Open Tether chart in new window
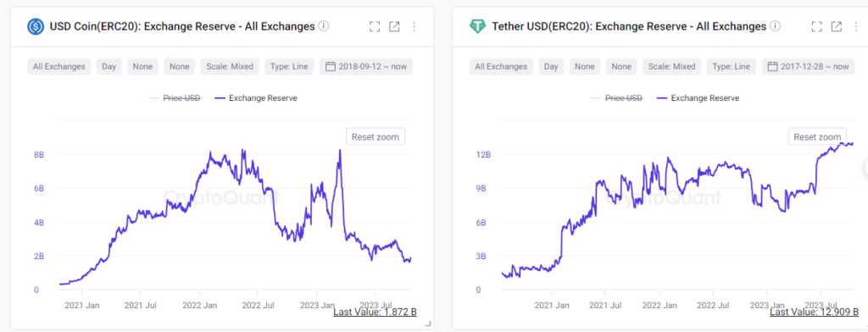The image size is (868, 332). click(x=837, y=26)
